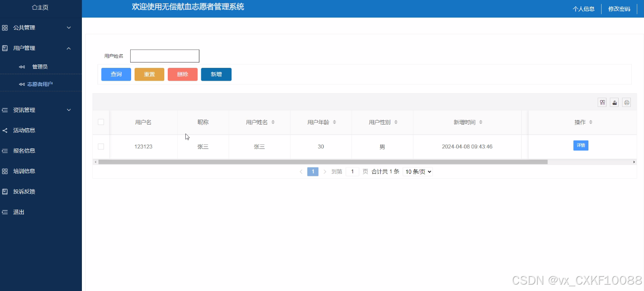
Task: Click the list icon beside 退出
Action: (x=5, y=212)
